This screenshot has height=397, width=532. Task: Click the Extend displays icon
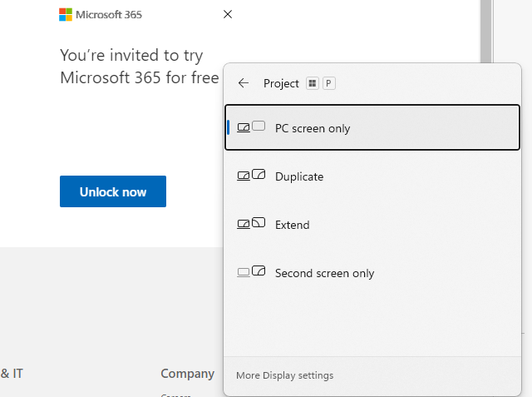tap(251, 224)
